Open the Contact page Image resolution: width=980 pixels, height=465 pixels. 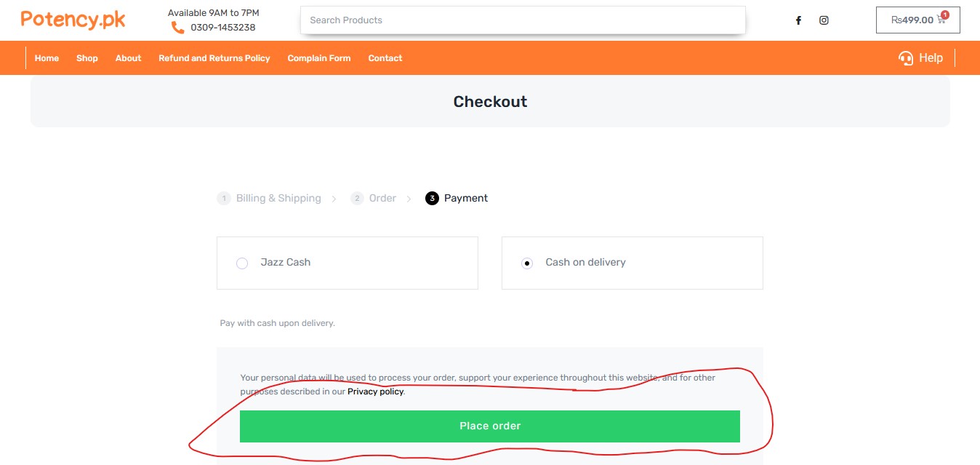[x=385, y=58]
